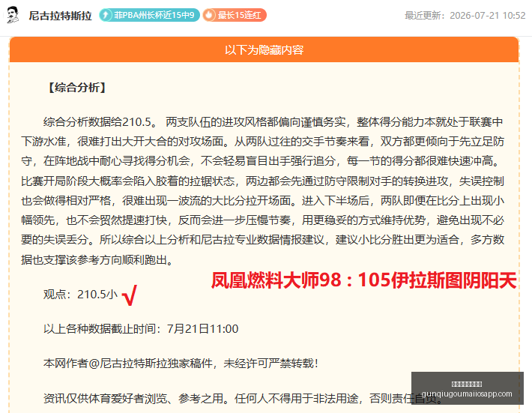The image size is (532, 413).
Task: Select the 以下为隐藏内容 orange header
Action: (x=264, y=49)
